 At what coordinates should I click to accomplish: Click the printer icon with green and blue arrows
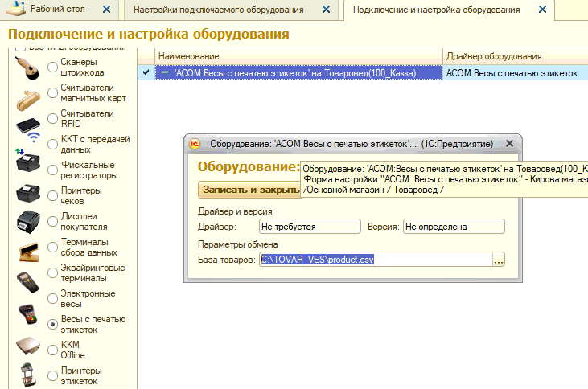click(27, 161)
